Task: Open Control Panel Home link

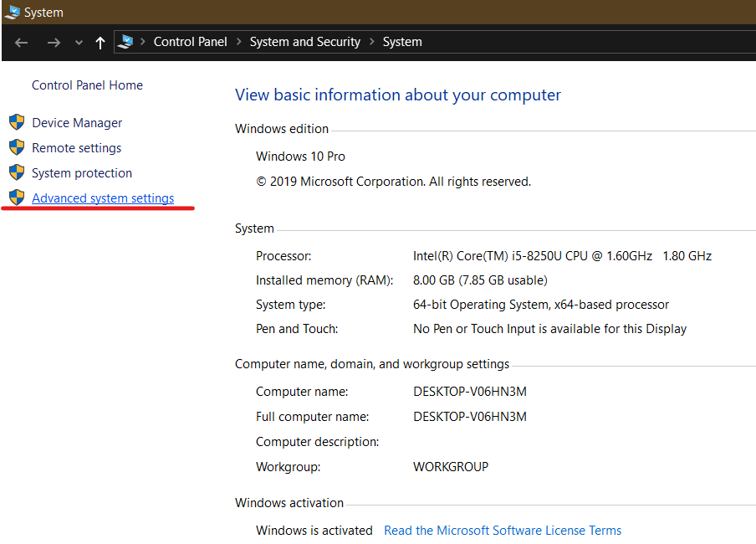Action: [87, 85]
